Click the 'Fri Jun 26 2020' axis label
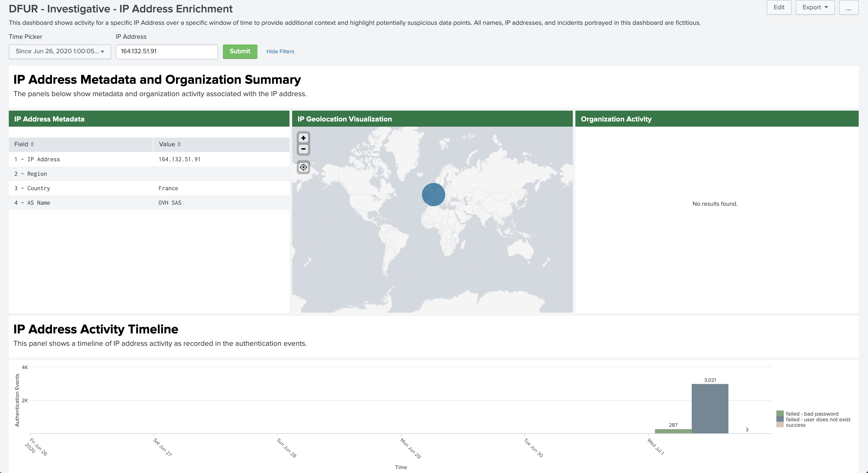Screen dimensions: 868x473 36,447
